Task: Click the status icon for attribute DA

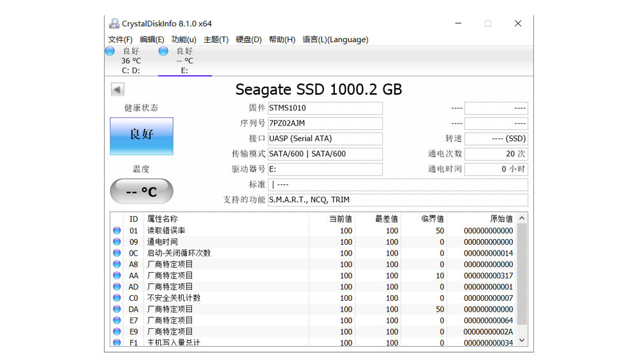Action: click(x=117, y=309)
